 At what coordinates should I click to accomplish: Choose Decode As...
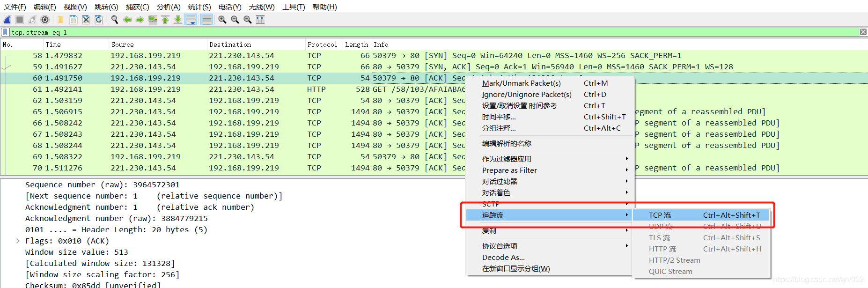550,257
